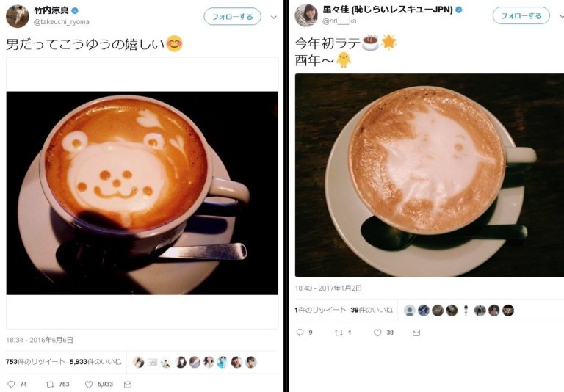Open the riri___ka profile avatar
This screenshot has height=392, width=564.
(306, 15)
